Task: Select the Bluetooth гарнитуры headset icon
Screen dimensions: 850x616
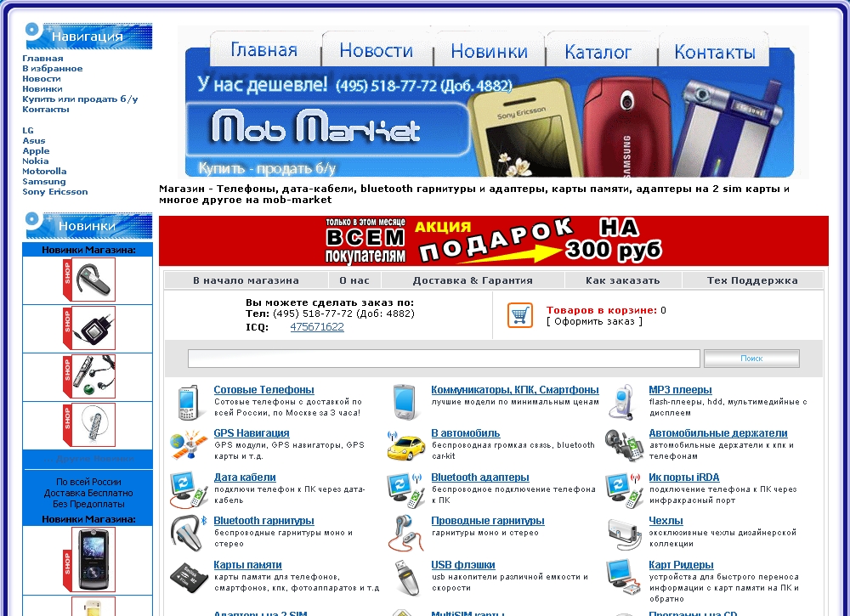Action: (188, 530)
